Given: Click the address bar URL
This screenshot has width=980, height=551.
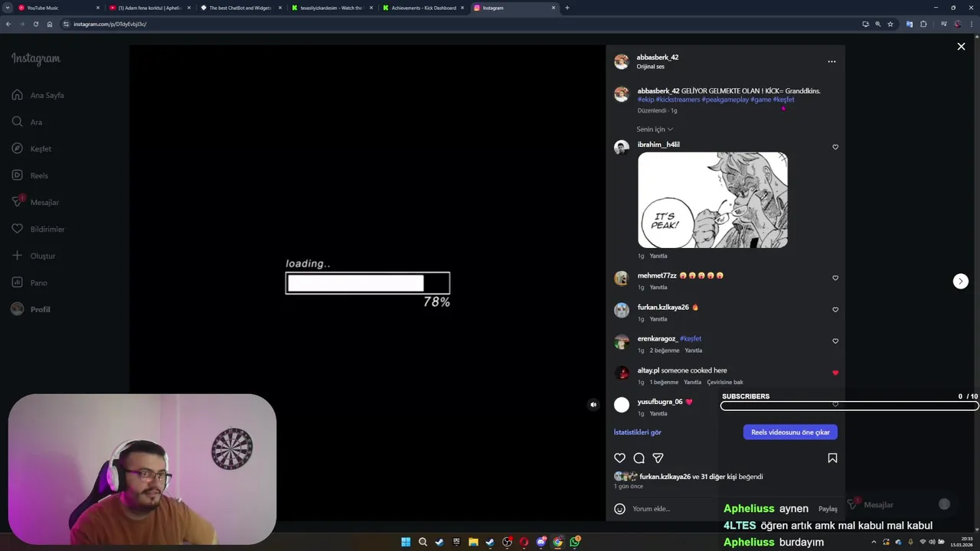Looking at the screenshot, I should point(110,24).
